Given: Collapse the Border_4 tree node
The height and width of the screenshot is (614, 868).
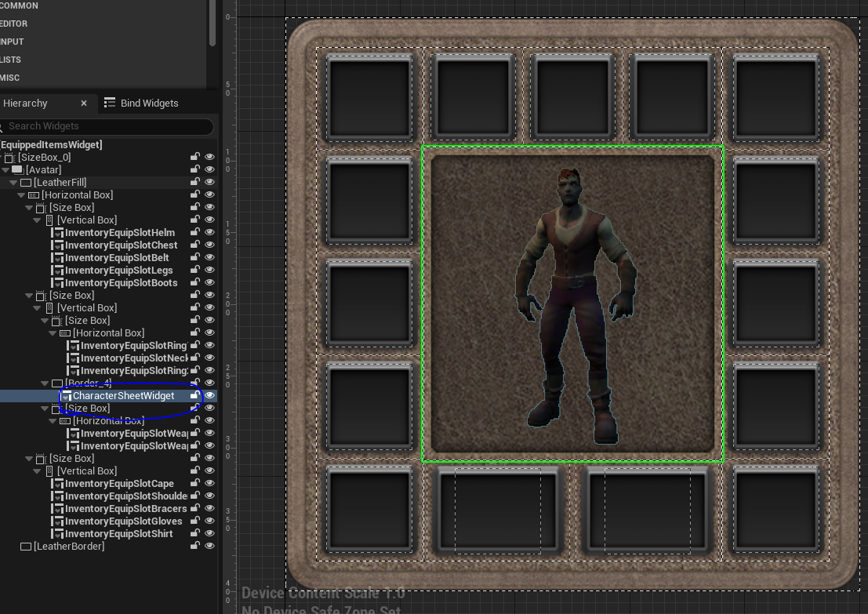Looking at the screenshot, I should [44, 383].
